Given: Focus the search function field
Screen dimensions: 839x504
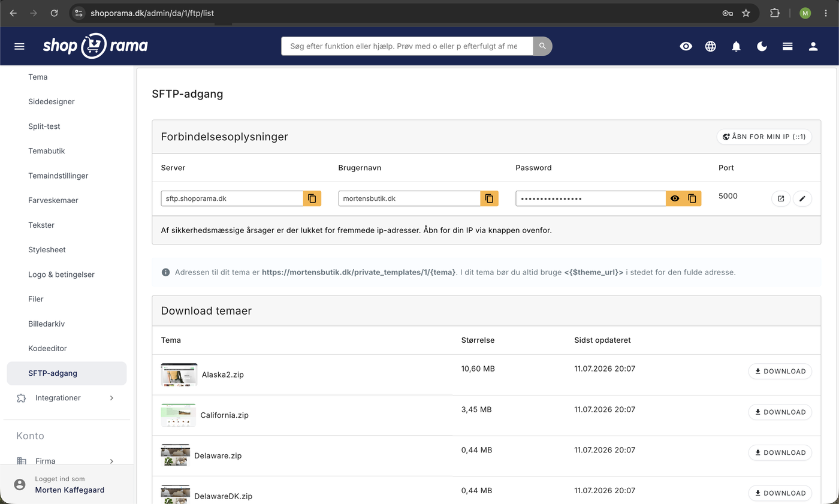Looking at the screenshot, I should click(x=407, y=46).
